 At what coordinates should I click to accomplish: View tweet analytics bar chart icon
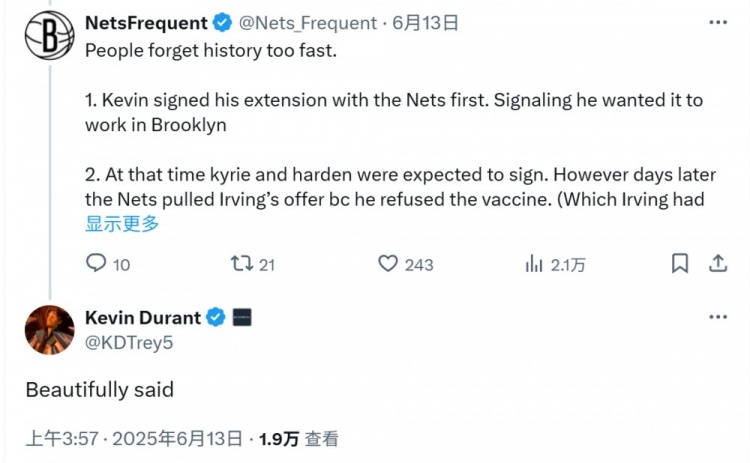point(533,263)
